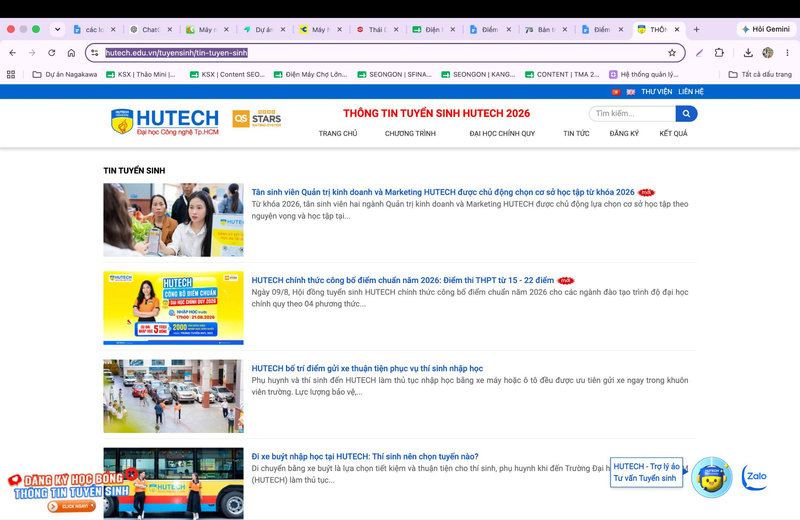Open the ĐĂNG KÝ menu
The image size is (800, 520).
(624, 134)
